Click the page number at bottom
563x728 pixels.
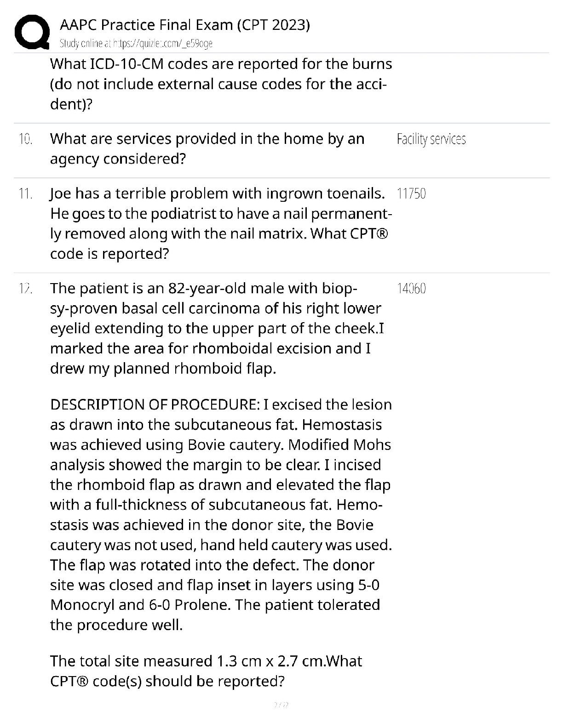tap(281, 705)
